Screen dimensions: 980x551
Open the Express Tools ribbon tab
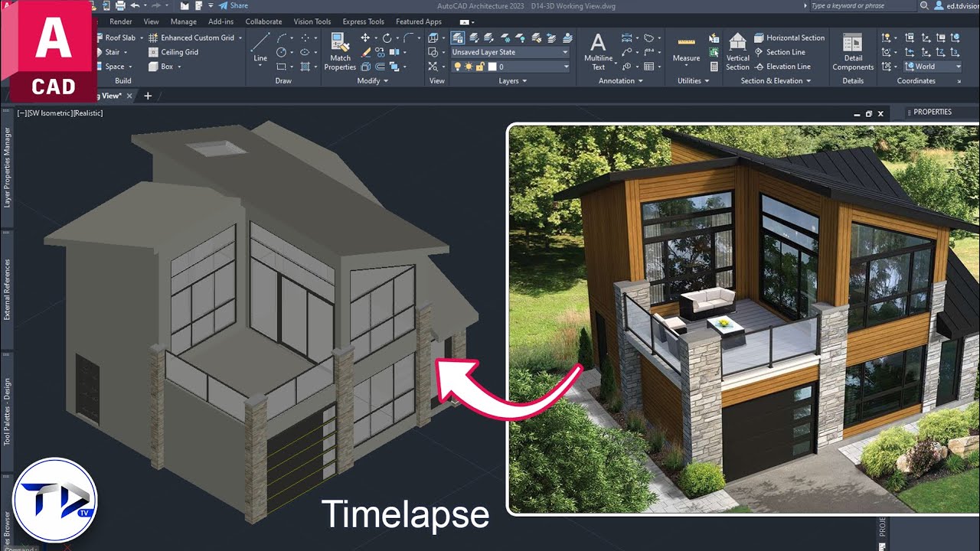(x=362, y=21)
